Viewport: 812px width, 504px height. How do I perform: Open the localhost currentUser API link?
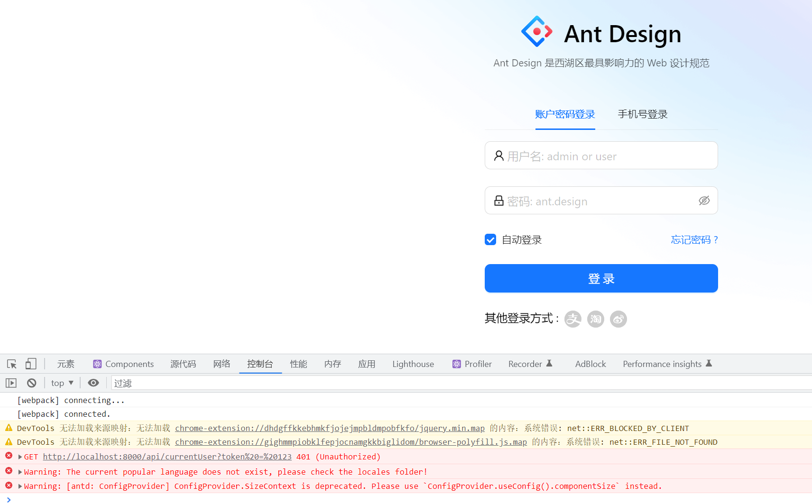[167, 457]
